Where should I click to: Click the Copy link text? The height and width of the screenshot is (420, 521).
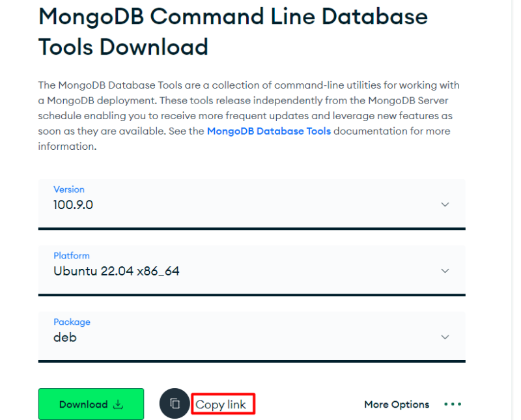click(223, 404)
